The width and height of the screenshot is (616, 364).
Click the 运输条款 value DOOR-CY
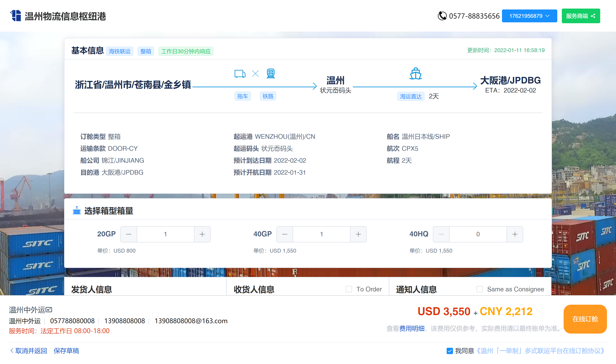(123, 149)
